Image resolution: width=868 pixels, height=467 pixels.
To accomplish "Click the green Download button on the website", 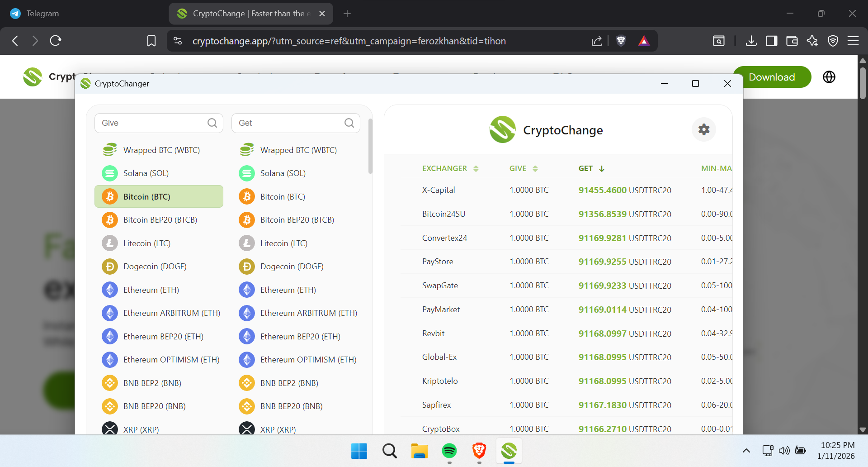I will (772, 77).
